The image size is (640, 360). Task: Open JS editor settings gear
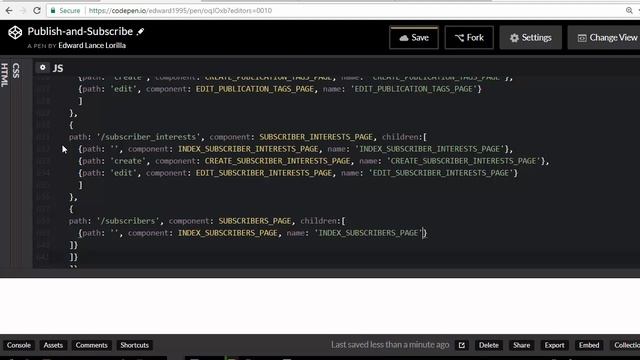[42, 67]
